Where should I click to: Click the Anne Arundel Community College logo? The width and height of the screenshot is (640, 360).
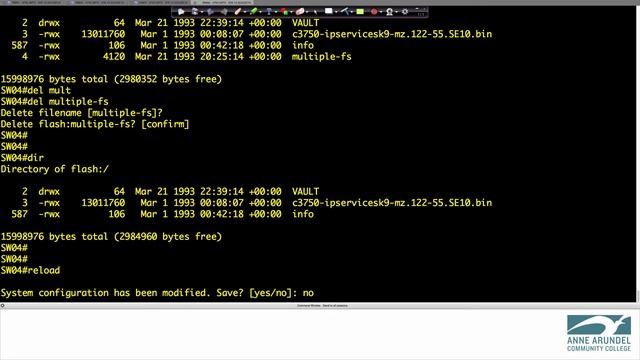click(x=599, y=333)
